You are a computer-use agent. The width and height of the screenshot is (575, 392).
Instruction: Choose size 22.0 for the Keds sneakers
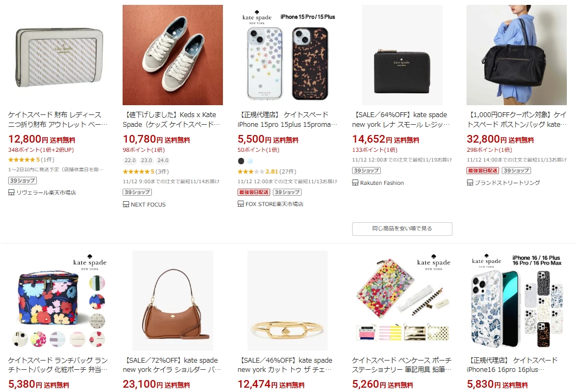[x=130, y=160]
